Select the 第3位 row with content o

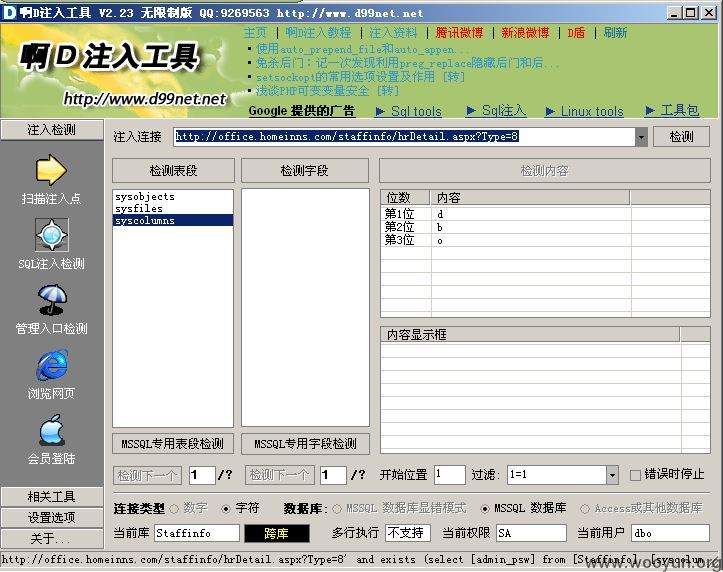click(545, 240)
